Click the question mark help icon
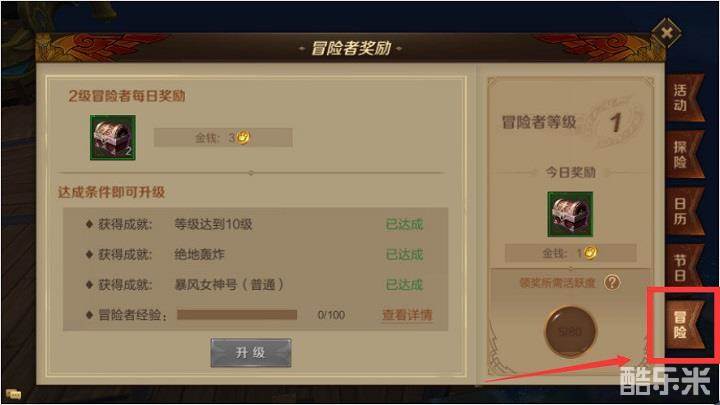Image resolution: width=720 pixels, height=405 pixels. pos(612,282)
